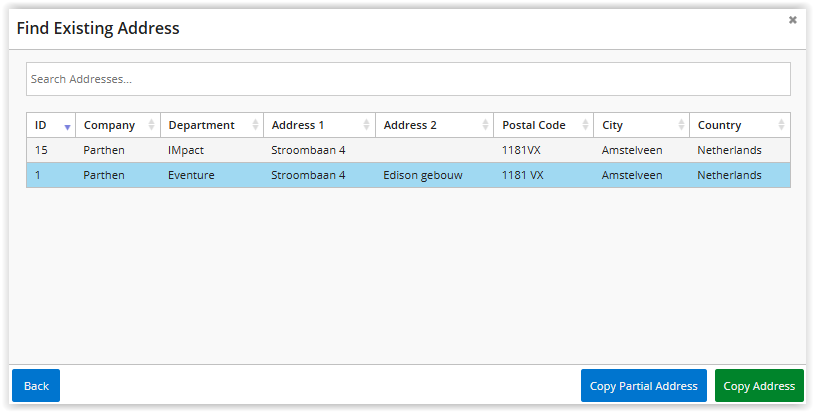Screen dimensions: 814x412
Task: Select the Eventure department row
Action: [408, 175]
